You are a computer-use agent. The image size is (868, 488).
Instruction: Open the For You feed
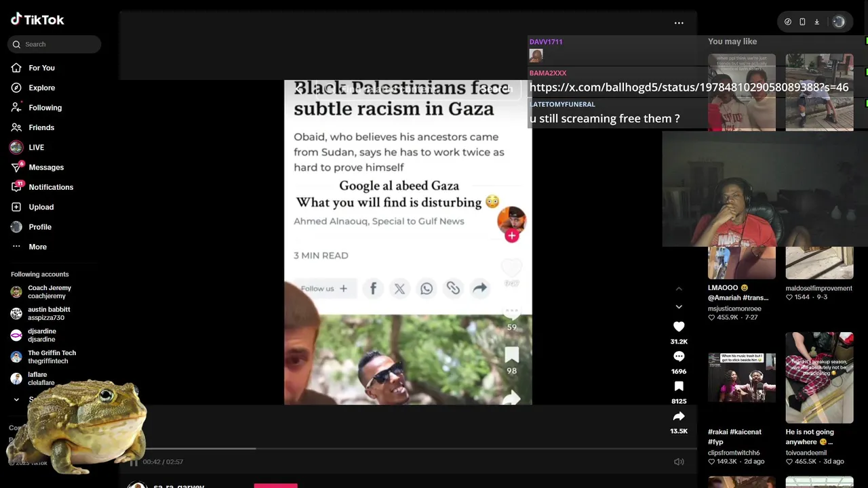coord(41,68)
